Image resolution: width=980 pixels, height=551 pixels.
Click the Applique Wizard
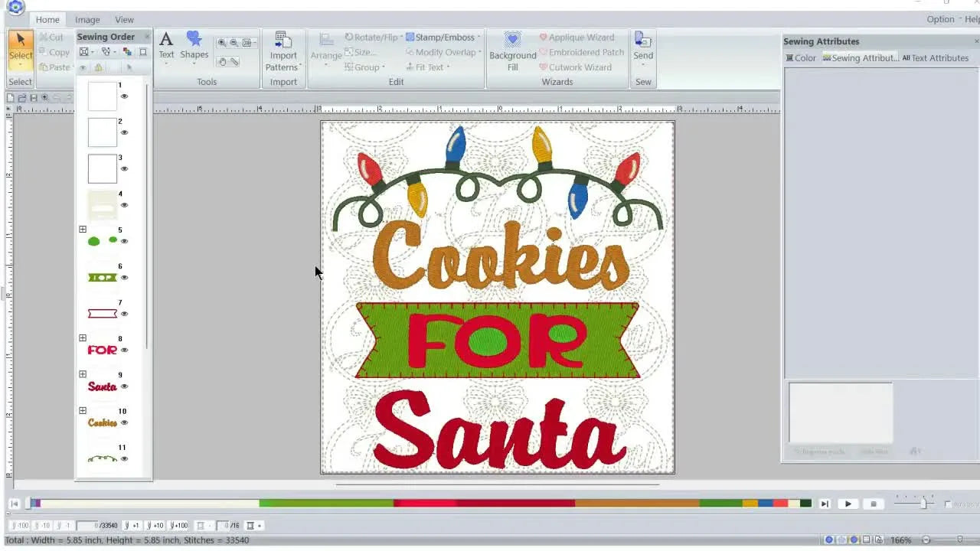(x=580, y=37)
